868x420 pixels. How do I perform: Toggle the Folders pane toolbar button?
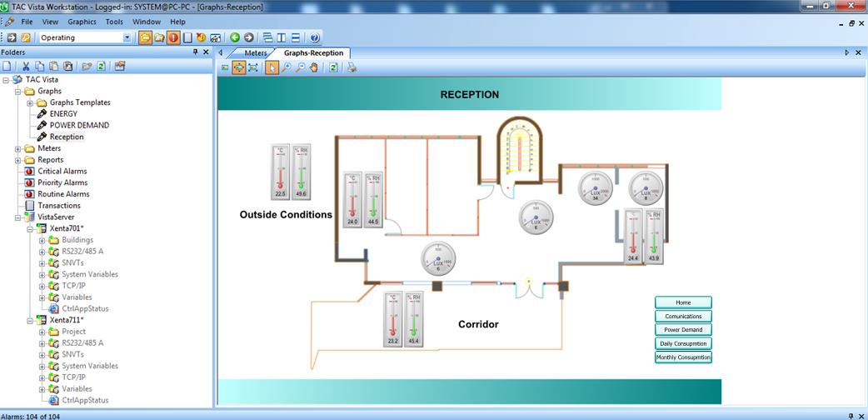145,37
